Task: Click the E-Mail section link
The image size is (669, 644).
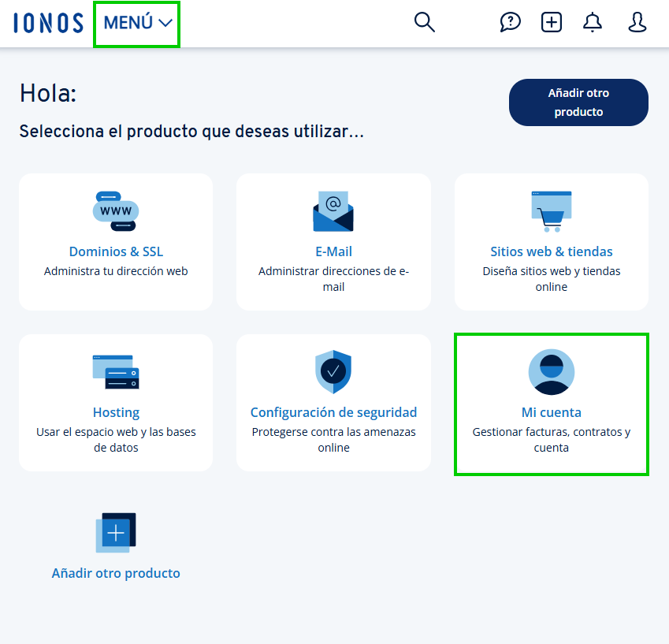Action: pos(333,251)
